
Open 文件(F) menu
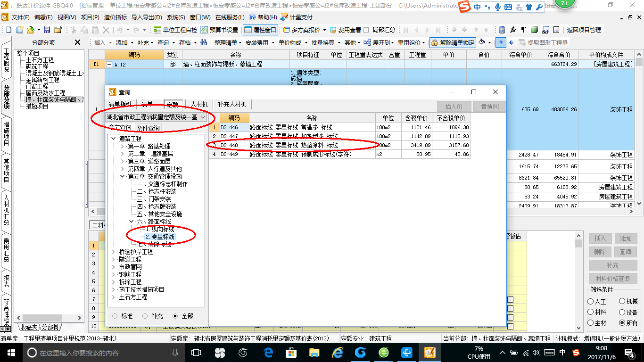pos(21,17)
